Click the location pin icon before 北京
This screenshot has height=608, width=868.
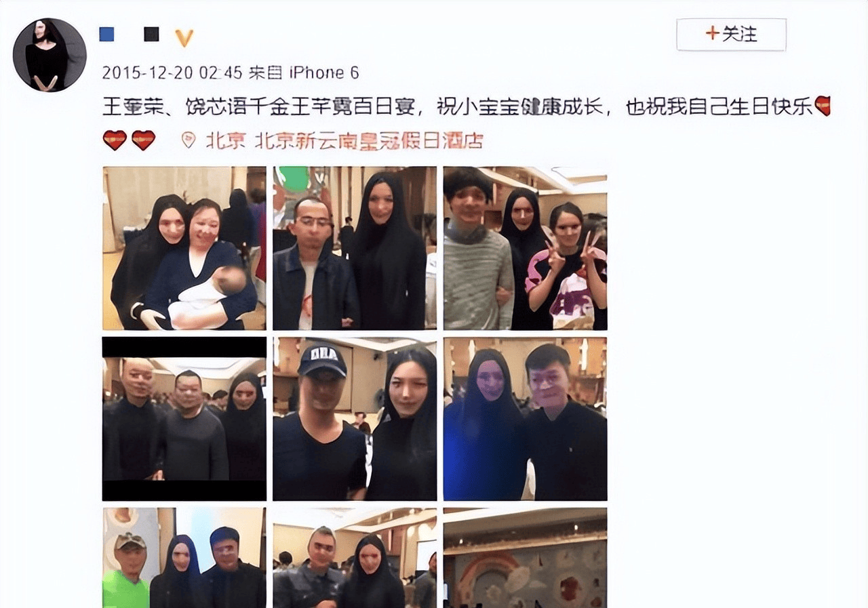click(x=189, y=140)
